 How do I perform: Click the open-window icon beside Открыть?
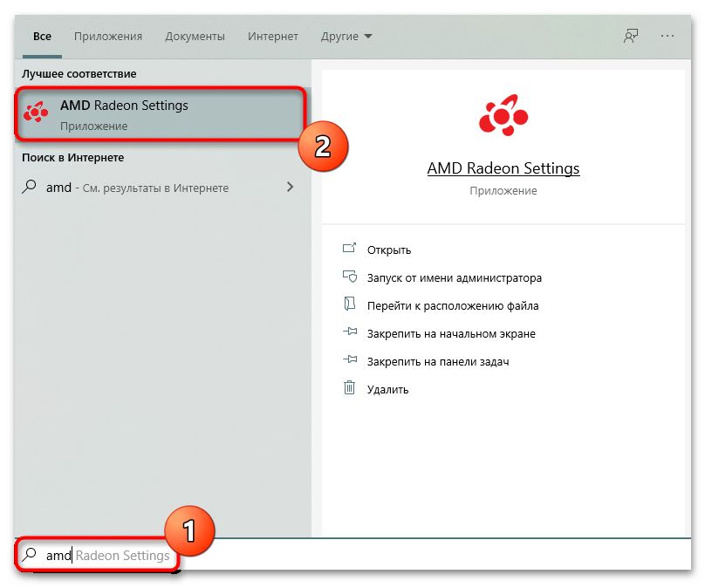(x=349, y=248)
